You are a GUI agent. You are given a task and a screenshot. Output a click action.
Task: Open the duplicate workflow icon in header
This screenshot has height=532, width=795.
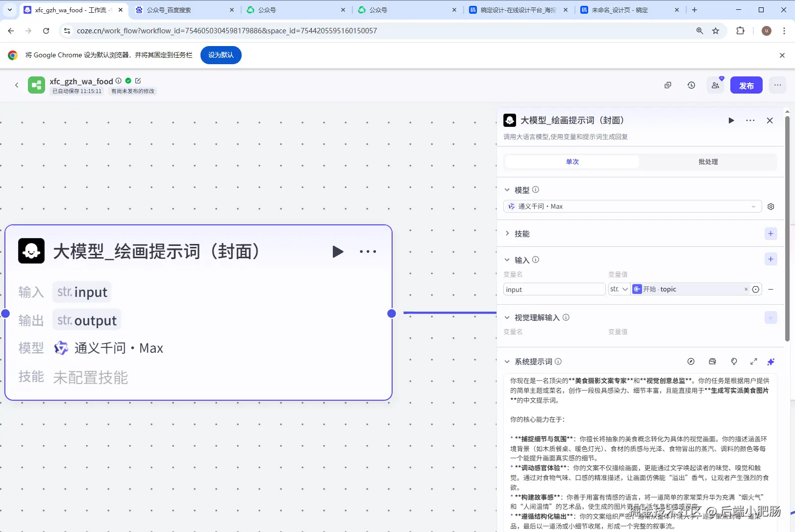[x=668, y=85]
